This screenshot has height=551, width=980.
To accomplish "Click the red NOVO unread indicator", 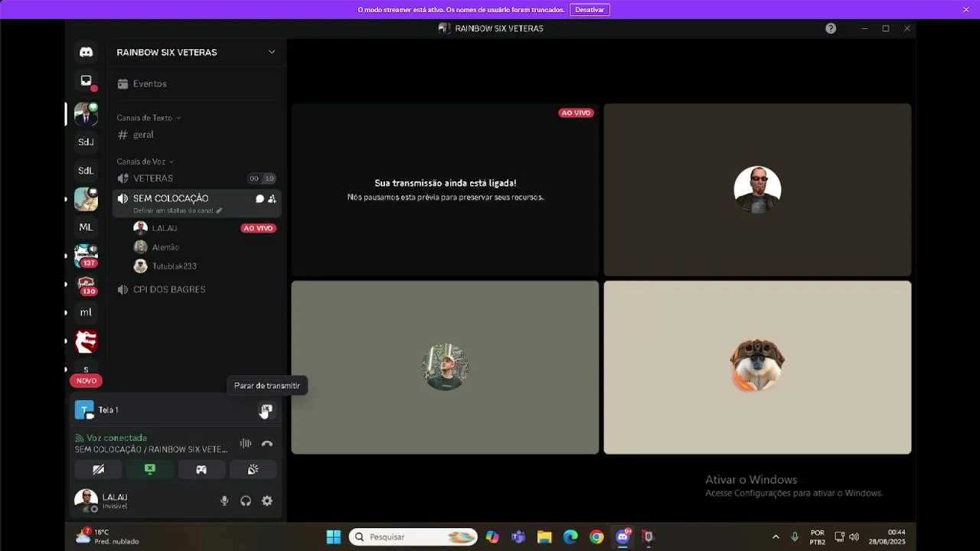I will point(86,380).
